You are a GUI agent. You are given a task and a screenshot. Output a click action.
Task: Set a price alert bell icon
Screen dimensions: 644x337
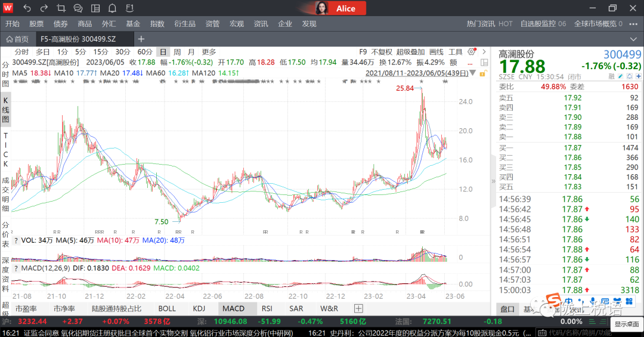630,76
